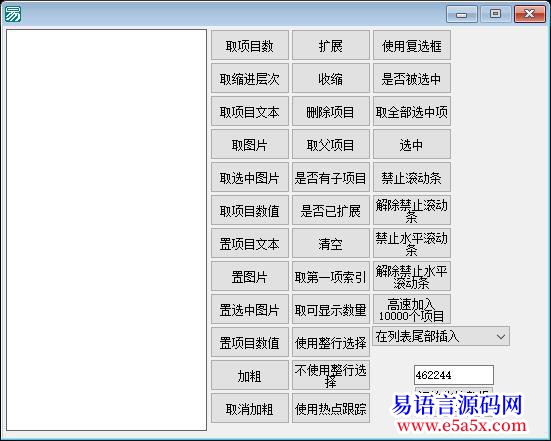This screenshot has width=551, height=441.
Task: Close the window
Action: 530,14
